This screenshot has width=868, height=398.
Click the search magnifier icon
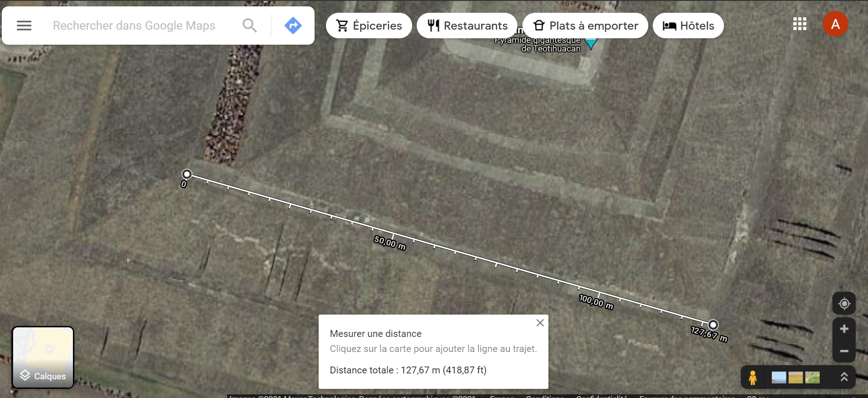249,26
